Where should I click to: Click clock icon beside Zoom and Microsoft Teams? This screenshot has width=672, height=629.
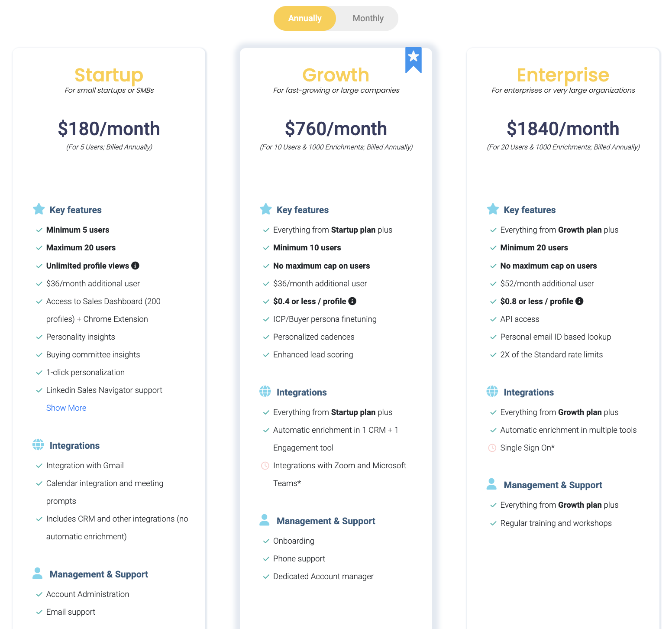pos(265,466)
